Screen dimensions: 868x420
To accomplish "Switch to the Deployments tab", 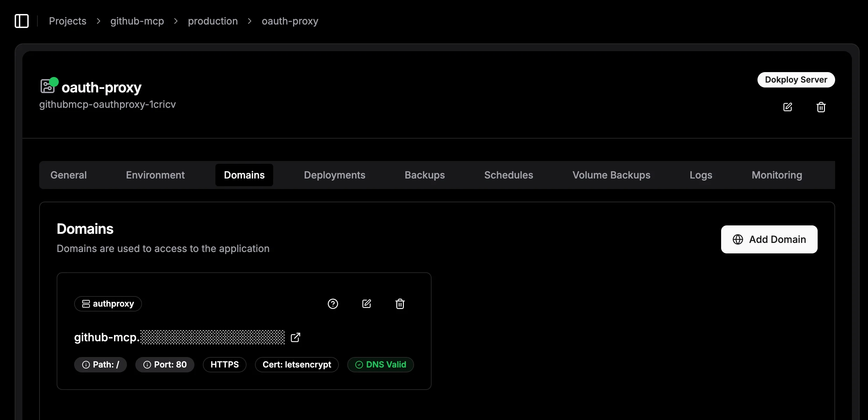I will (x=334, y=175).
